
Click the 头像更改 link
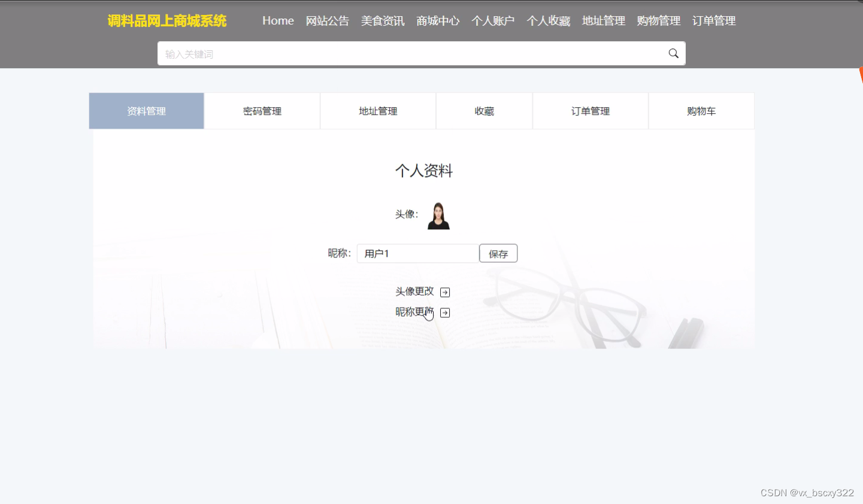coord(414,292)
